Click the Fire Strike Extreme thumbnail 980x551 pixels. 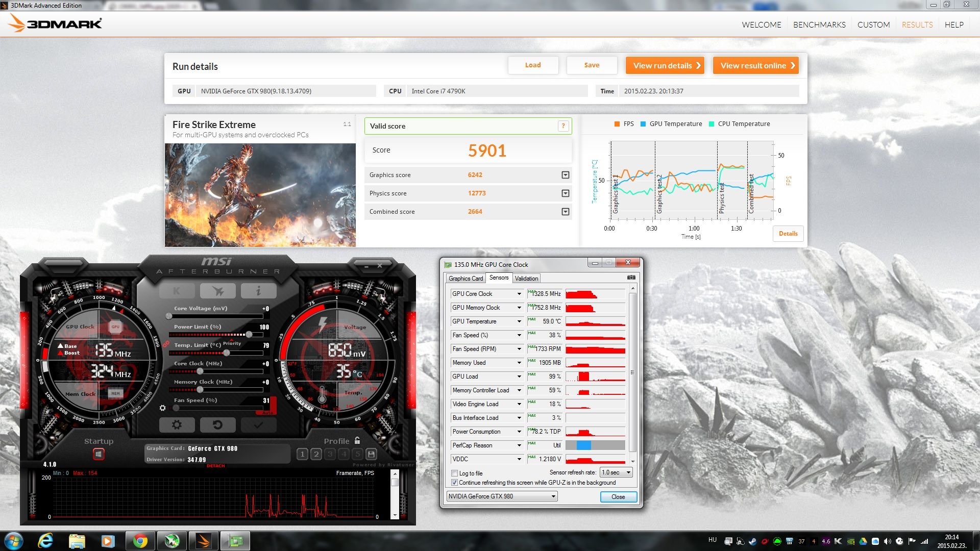[260, 195]
